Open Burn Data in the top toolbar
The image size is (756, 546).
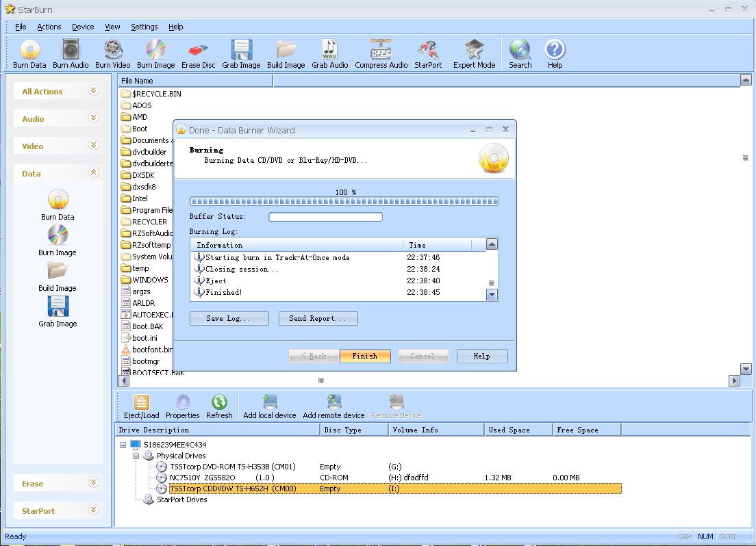29,54
